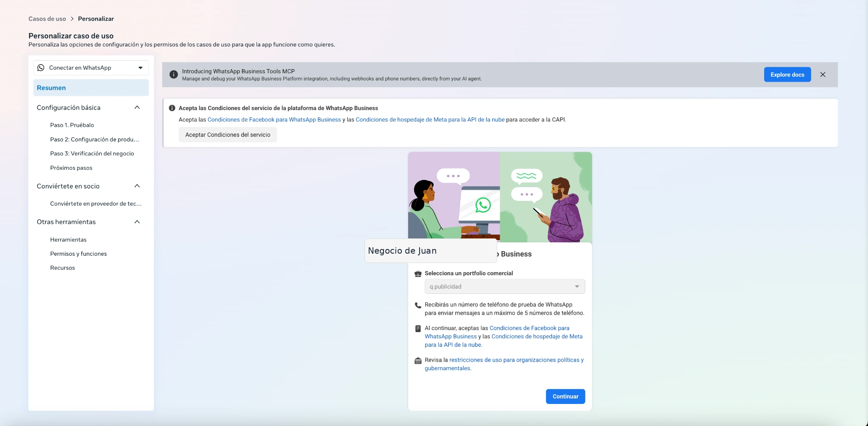The height and width of the screenshot is (426, 868).
Task: Click the Personalizar breadcrumb
Action: [96, 19]
